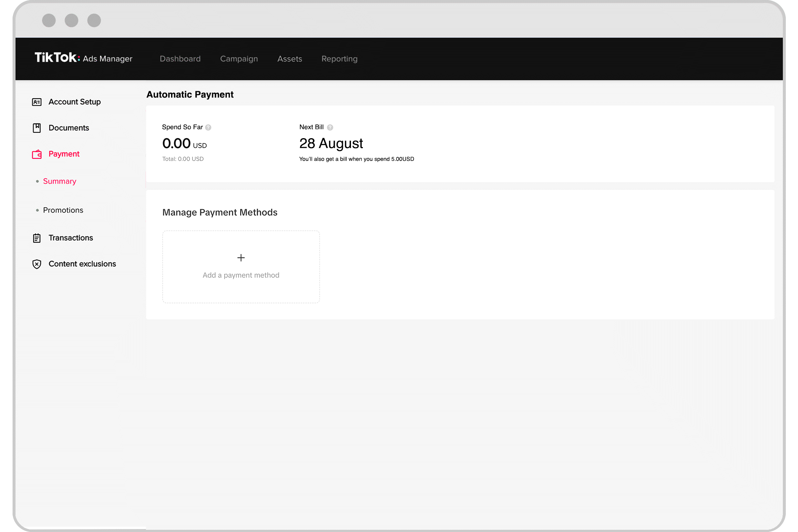The width and height of the screenshot is (798, 532).
Task: Click the Transactions icon
Action: pos(37,238)
